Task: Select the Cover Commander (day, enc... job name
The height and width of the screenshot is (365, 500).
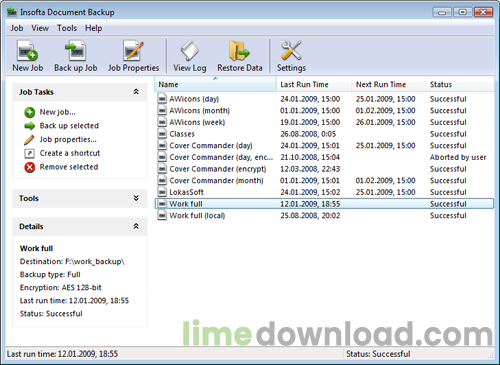Action: [x=221, y=157]
